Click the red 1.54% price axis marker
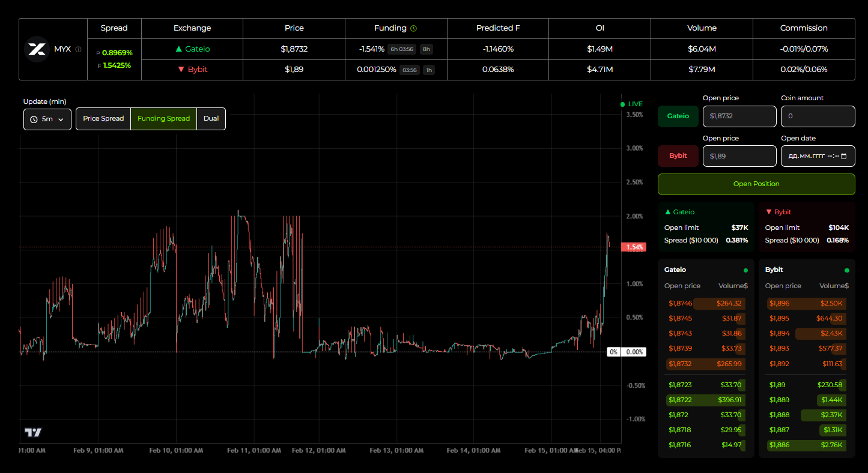 633,247
